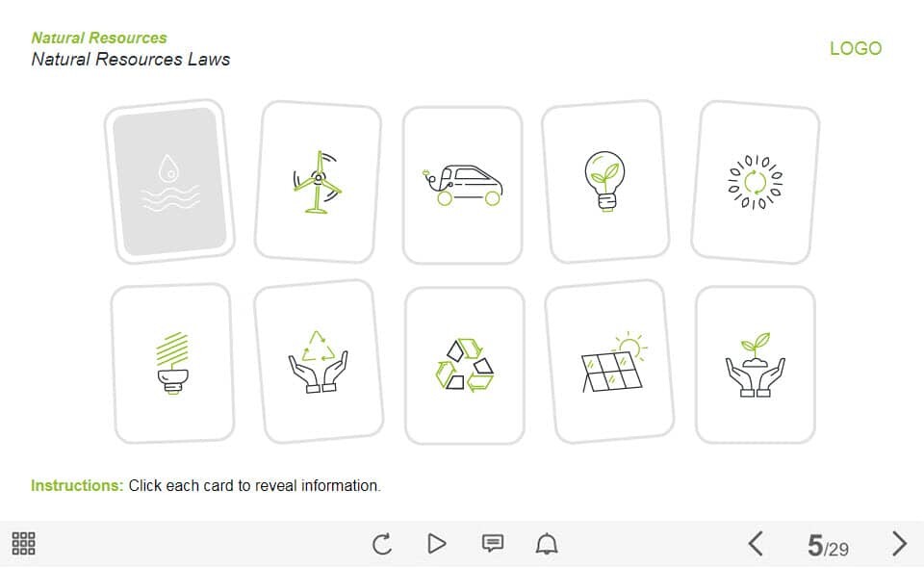Select the light bulb with plant card
The width and height of the screenshot is (924, 568).
click(605, 182)
